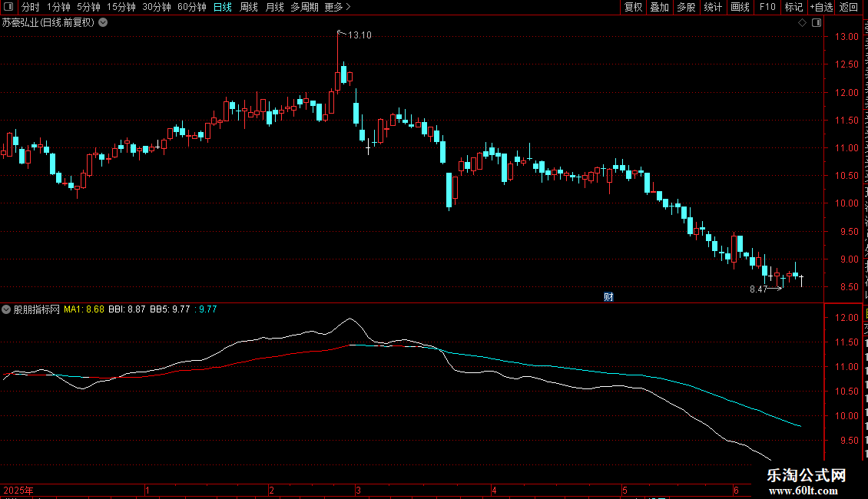Viewport: 868px width, 499px height.
Task: Activate the 画线 drawing tools
Action: click(x=740, y=7)
